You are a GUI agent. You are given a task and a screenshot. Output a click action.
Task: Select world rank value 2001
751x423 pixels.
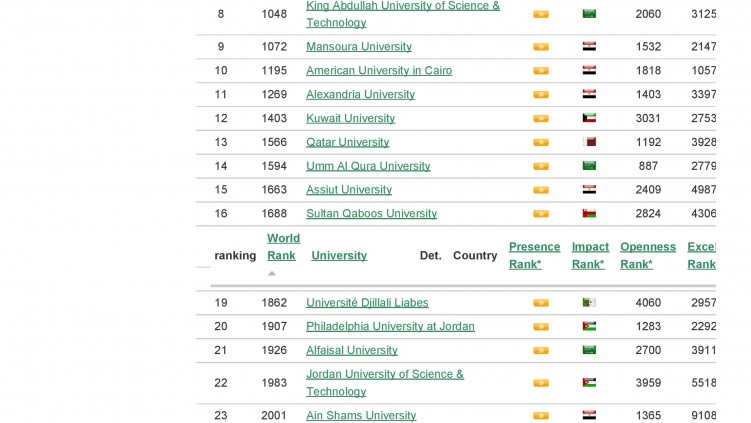tap(274, 415)
